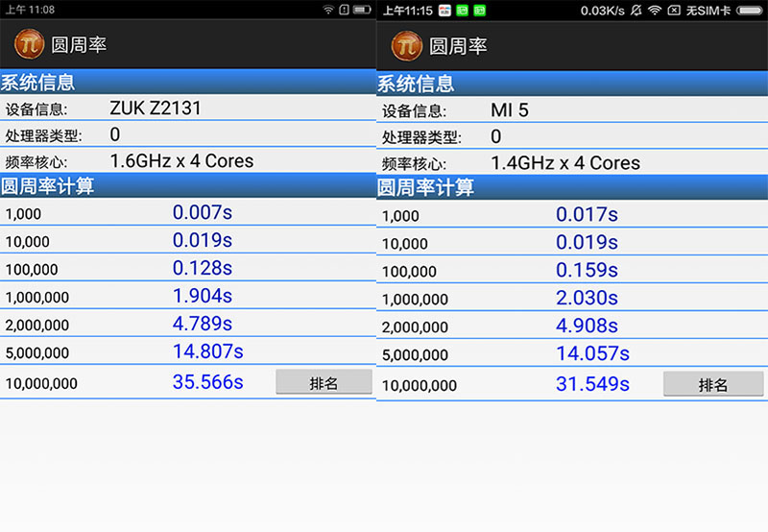Viewport: 768px width, 532px height.
Task: Tap the SIM alert icon in left status bar
Action: (x=344, y=10)
